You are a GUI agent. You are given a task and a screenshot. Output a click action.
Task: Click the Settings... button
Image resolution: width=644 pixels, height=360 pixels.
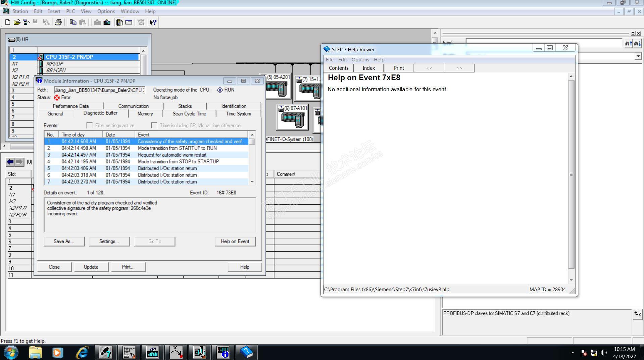pos(109,241)
